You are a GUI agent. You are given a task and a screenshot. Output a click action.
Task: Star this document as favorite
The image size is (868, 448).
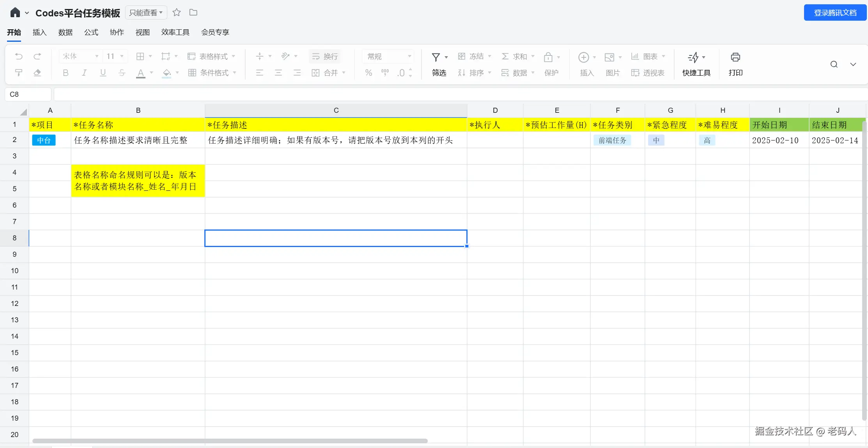click(177, 12)
